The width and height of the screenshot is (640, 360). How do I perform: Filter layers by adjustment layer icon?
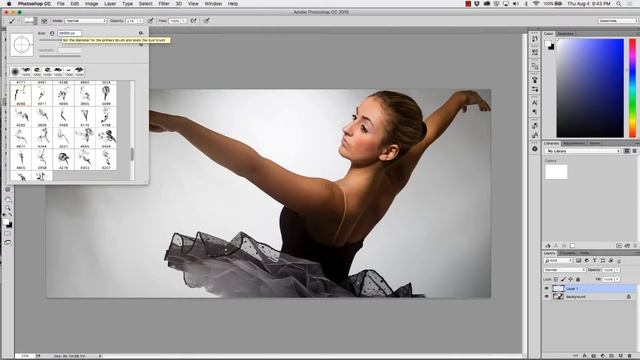tap(587, 260)
